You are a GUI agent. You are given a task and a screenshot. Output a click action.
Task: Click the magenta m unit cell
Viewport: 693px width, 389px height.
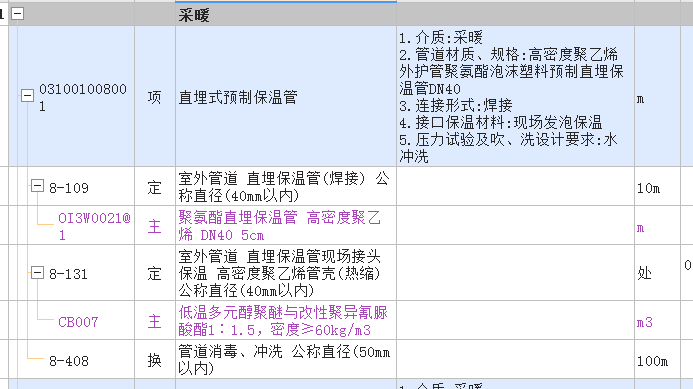[x=657, y=225]
